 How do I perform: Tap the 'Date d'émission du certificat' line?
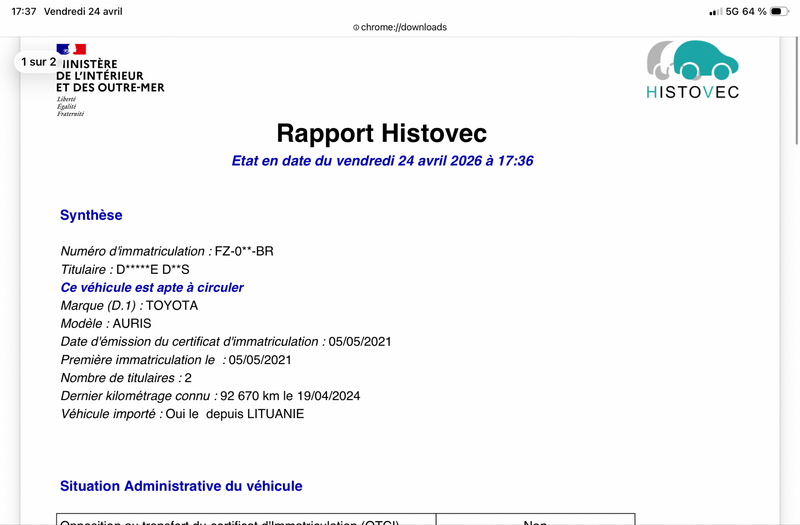point(226,342)
